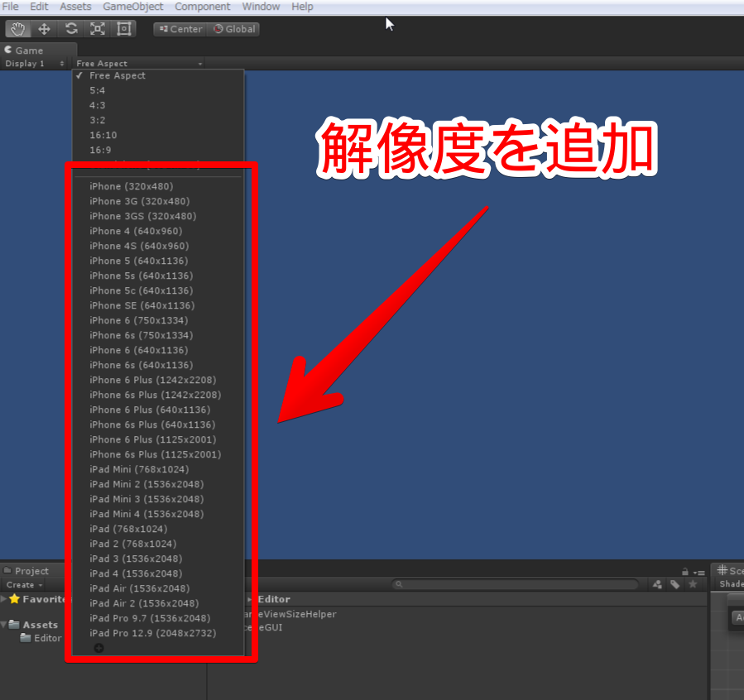Choose the 4:3 aspect ratio

158,105
